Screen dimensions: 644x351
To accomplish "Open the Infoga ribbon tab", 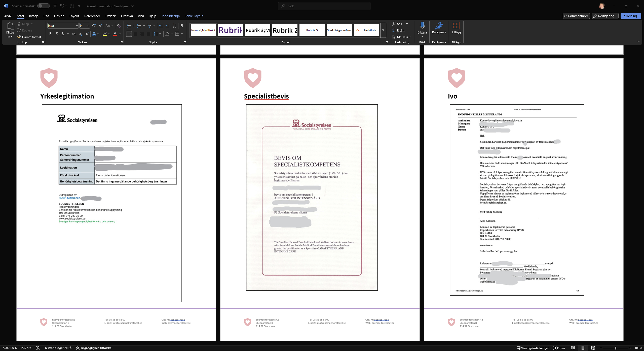I will pyautogui.click(x=34, y=16).
